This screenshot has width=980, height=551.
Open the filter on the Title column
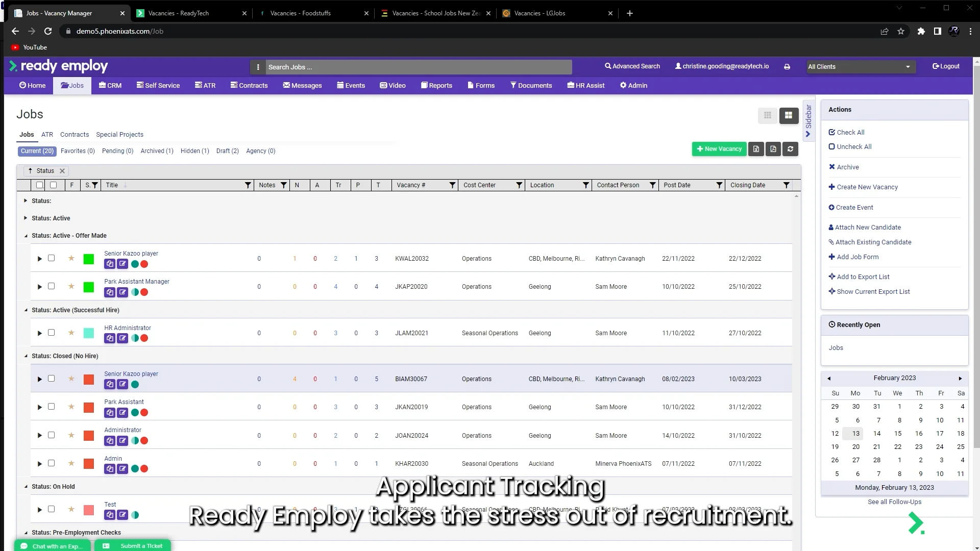(248, 185)
